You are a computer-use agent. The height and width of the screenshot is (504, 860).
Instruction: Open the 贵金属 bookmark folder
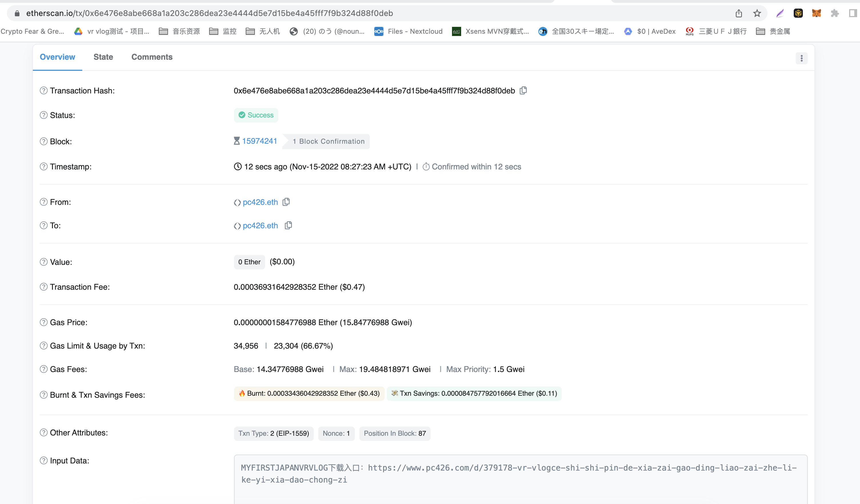[x=773, y=31]
